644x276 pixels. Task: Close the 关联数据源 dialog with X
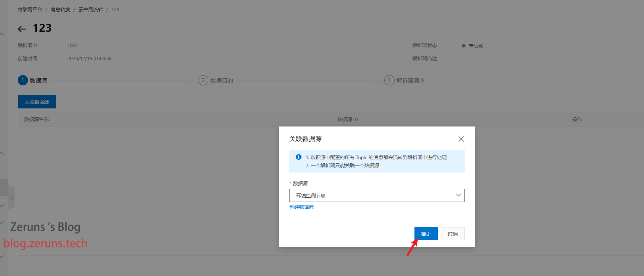pyautogui.click(x=461, y=139)
